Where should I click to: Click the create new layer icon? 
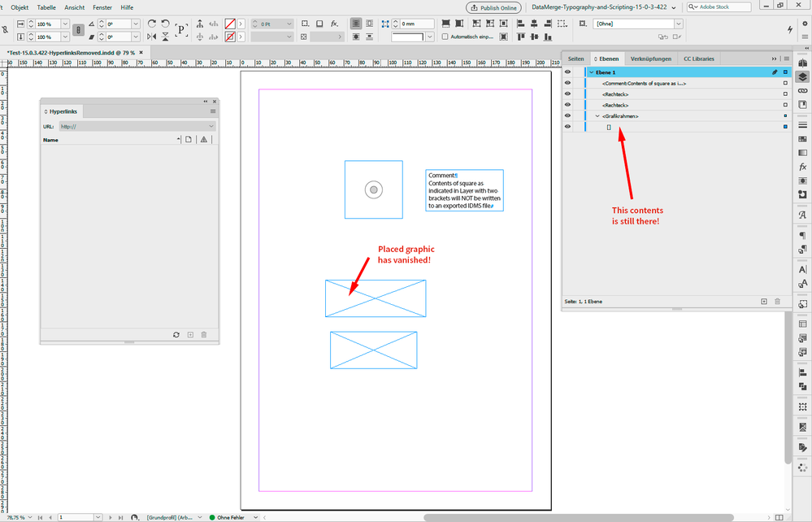click(764, 302)
